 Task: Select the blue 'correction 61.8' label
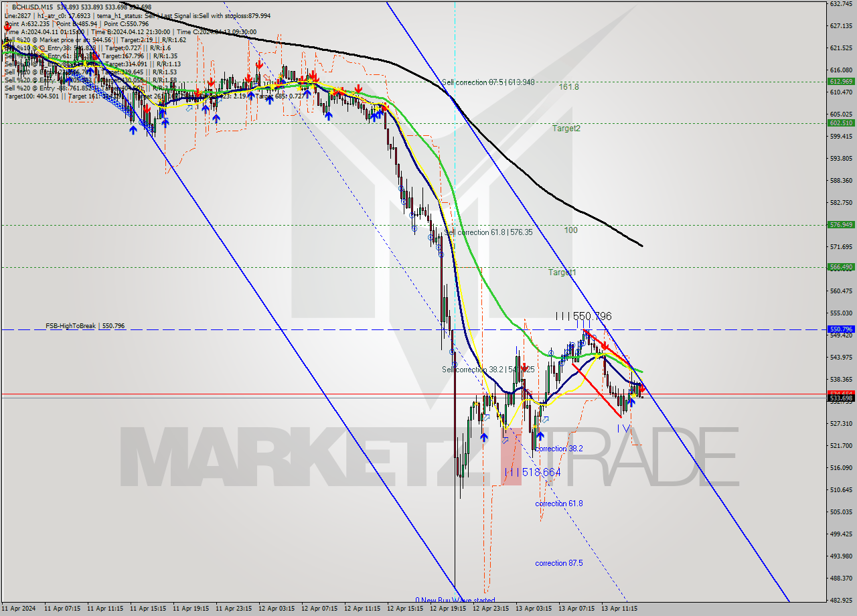pyautogui.click(x=559, y=504)
